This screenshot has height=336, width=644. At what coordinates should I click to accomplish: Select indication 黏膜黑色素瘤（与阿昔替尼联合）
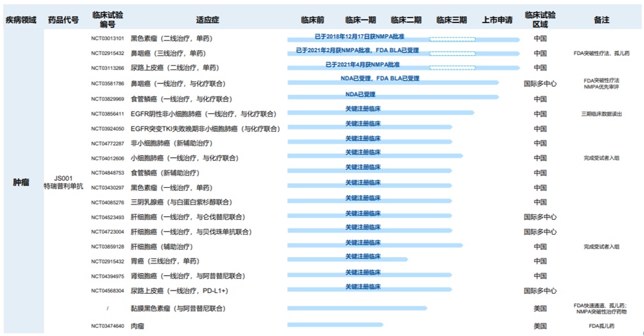click(178, 308)
